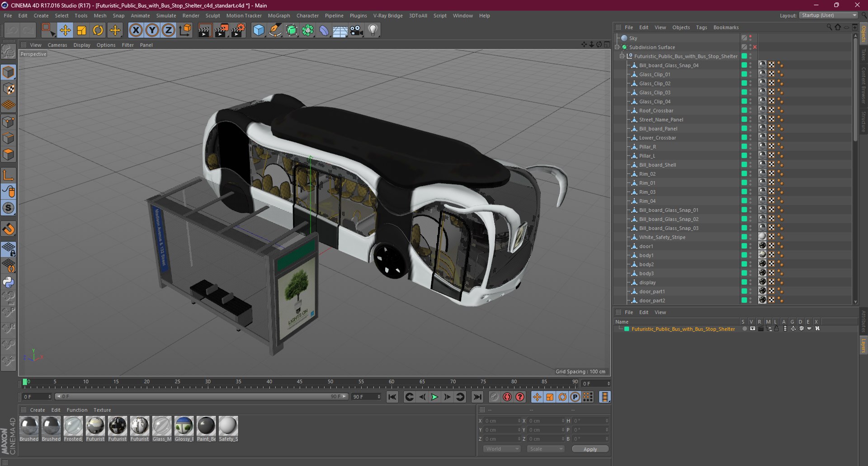This screenshot has height=466, width=868.
Task: Click the Render View clapperboard icon
Action: pyautogui.click(x=204, y=30)
